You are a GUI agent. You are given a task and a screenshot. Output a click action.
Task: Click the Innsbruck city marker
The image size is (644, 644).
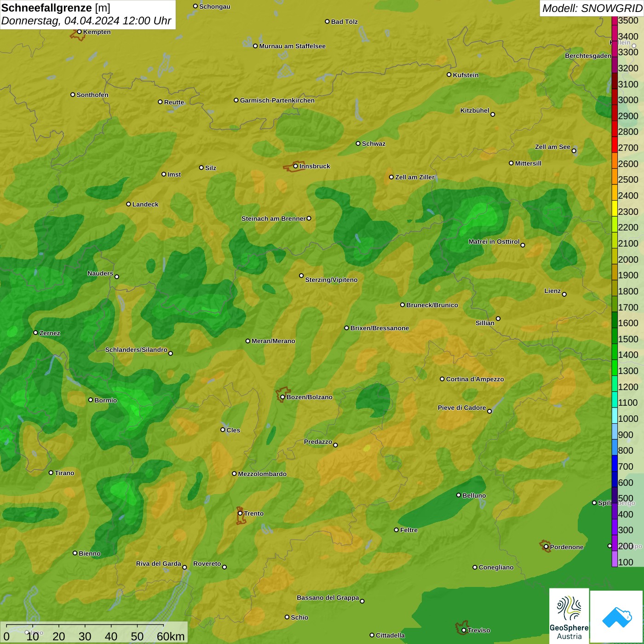tap(295, 166)
